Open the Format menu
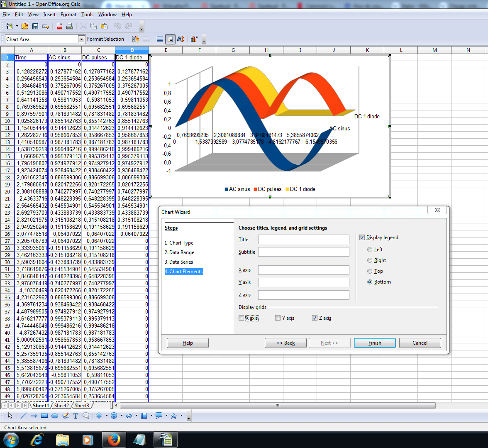 pyautogui.click(x=68, y=15)
